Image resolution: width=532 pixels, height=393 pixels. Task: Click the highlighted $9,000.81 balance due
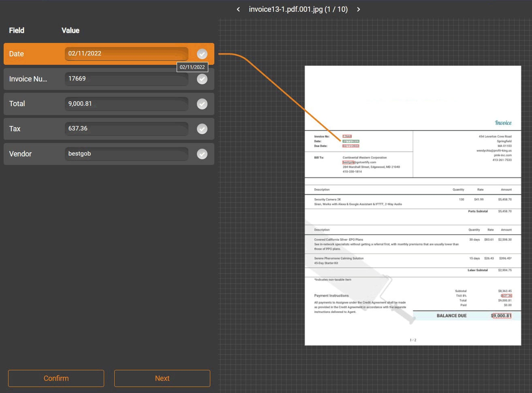502,315
